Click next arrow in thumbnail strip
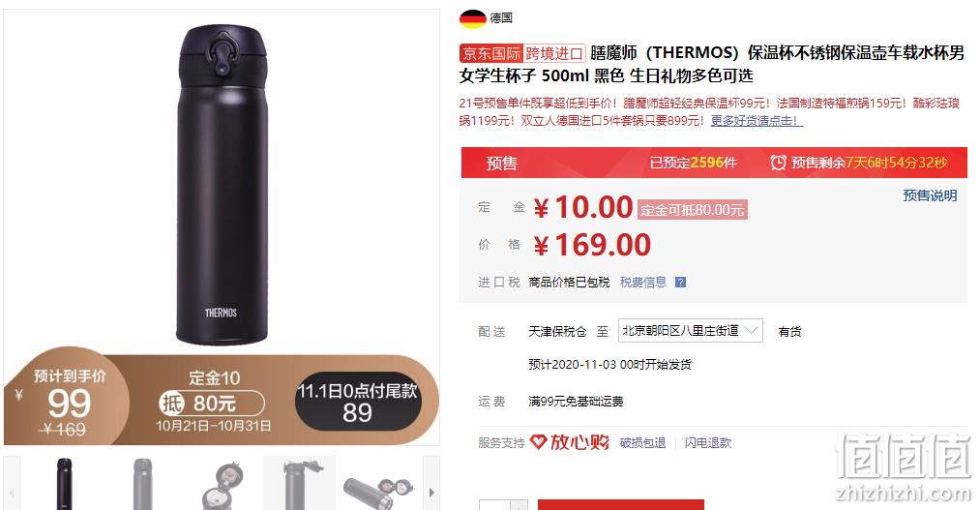Screen dimensions: 980x510 click(431, 492)
